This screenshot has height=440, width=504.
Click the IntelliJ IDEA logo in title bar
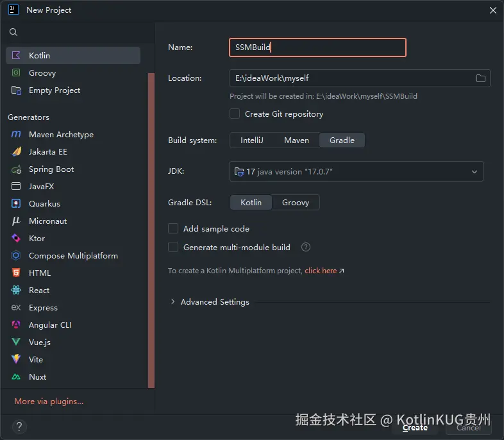[13, 10]
